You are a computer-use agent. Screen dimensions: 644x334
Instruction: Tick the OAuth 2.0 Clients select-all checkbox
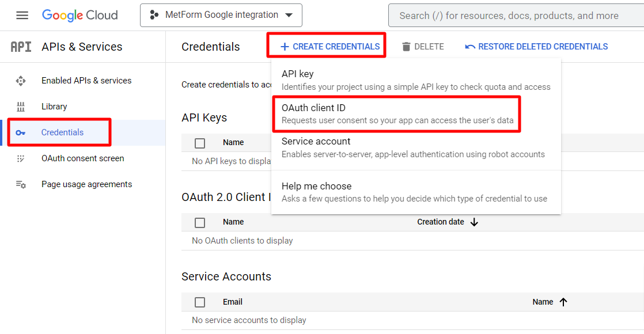(x=200, y=223)
